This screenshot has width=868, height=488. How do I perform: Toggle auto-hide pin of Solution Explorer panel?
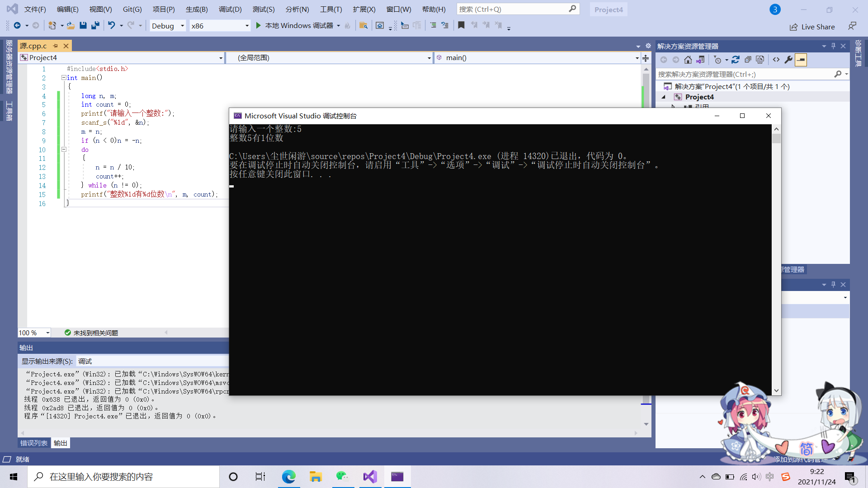[833, 46]
